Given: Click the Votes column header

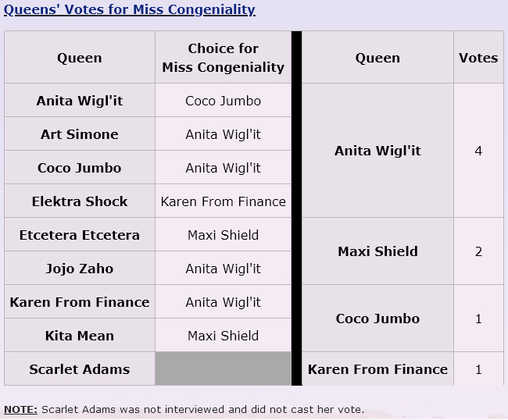Looking at the screenshot, I should 478,58.
